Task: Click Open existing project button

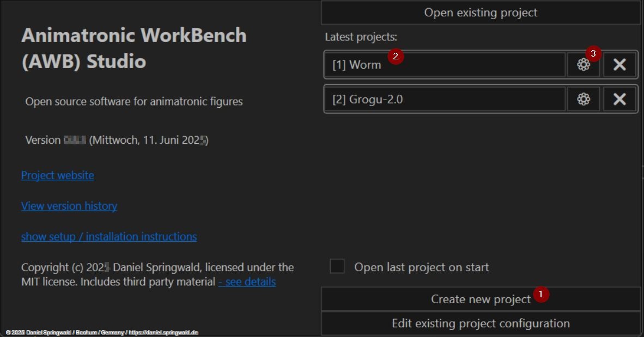Action: point(480,13)
